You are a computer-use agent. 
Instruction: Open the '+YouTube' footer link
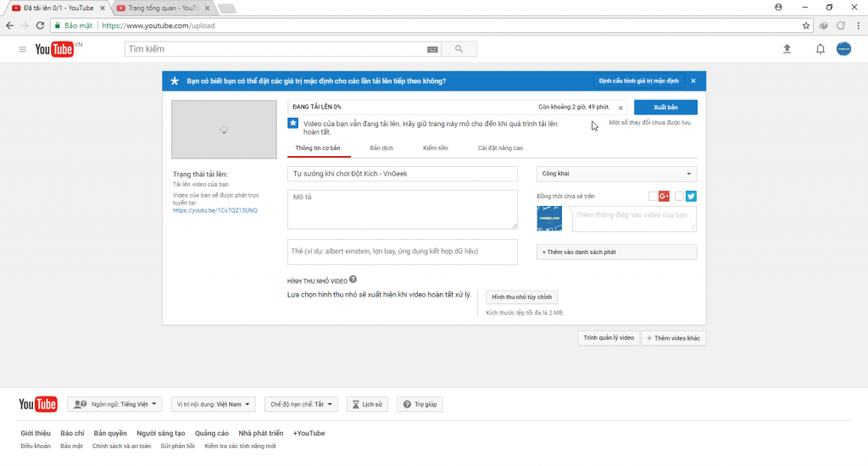[x=309, y=433]
